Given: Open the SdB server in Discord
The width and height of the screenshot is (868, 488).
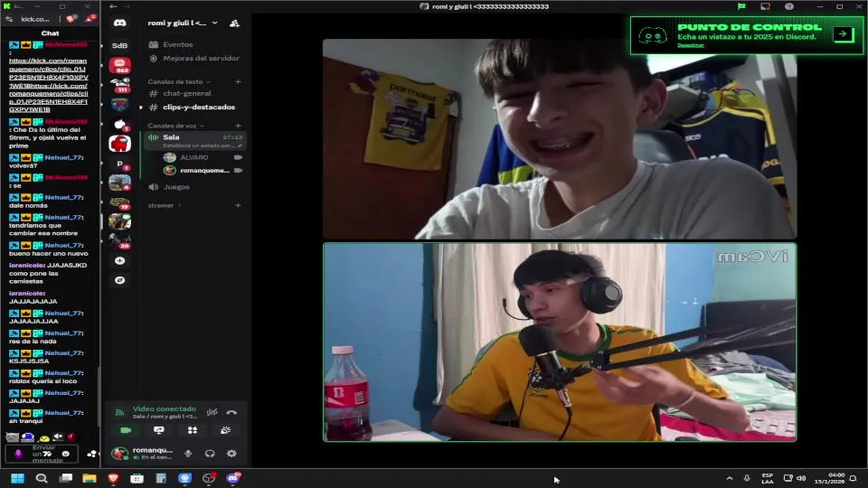Looking at the screenshot, I should tap(119, 45).
